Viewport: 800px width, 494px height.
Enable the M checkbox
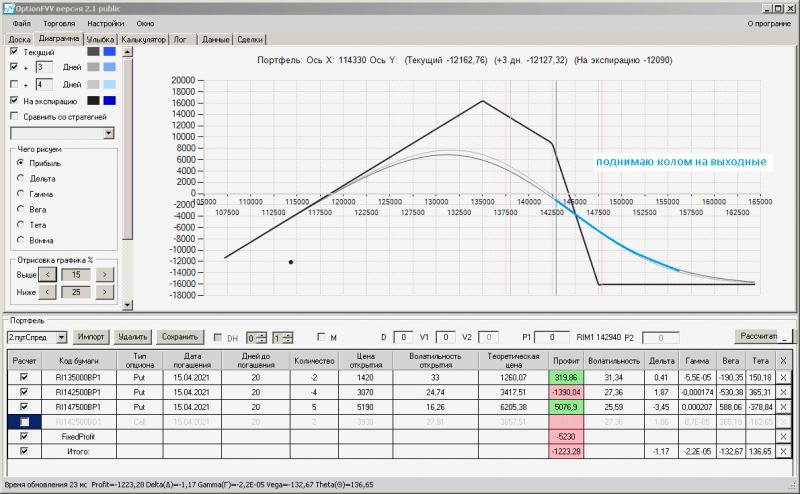321,337
